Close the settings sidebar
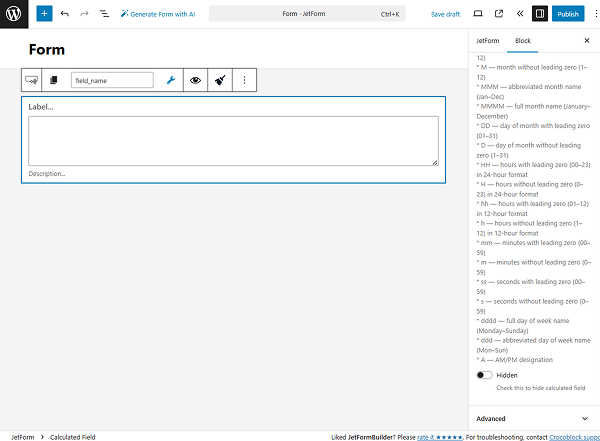Screen dimensions: 600x441 (587, 41)
